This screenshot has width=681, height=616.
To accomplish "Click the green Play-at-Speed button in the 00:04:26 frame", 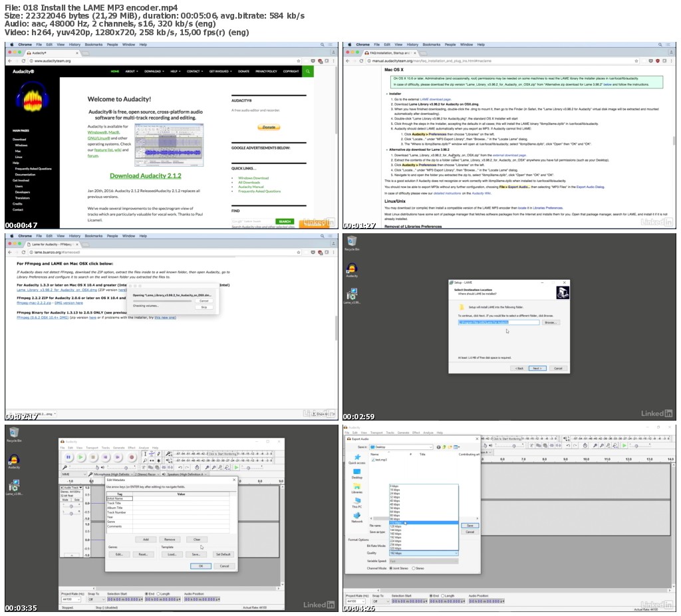I will [624, 445].
